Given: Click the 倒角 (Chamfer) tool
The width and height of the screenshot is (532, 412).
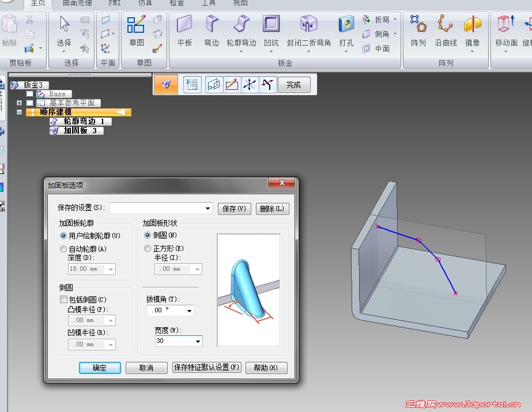Looking at the screenshot, I should point(379,34).
